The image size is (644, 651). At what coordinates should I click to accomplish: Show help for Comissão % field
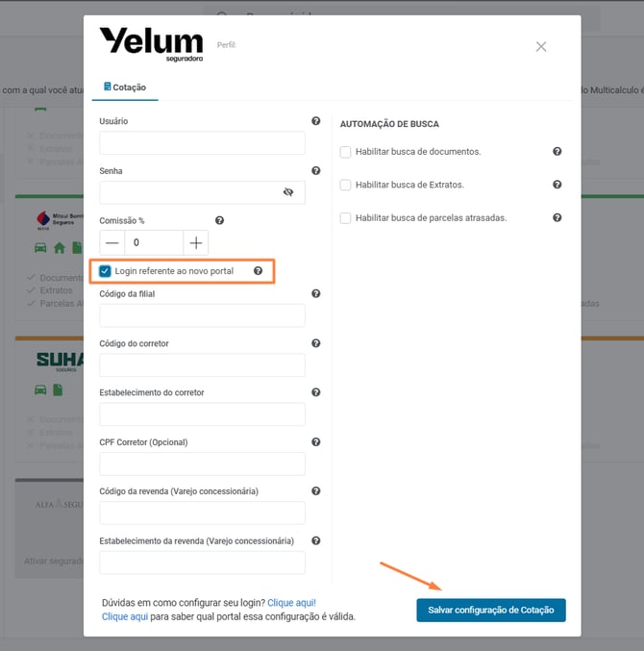tap(219, 220)
